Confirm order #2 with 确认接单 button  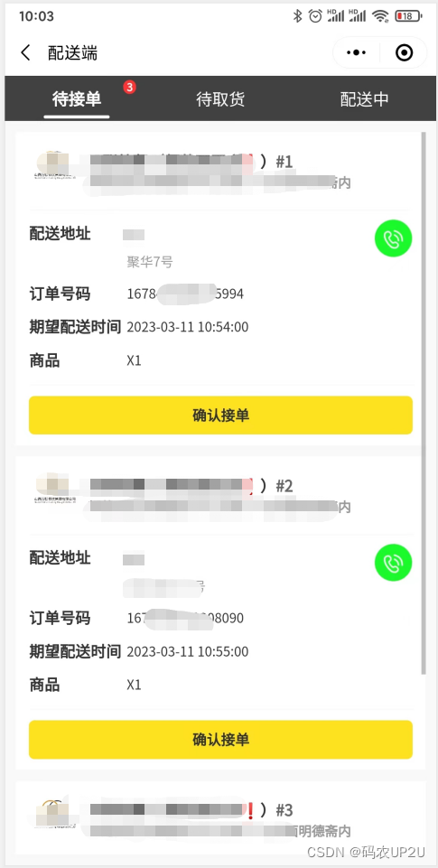click(220, 740)
